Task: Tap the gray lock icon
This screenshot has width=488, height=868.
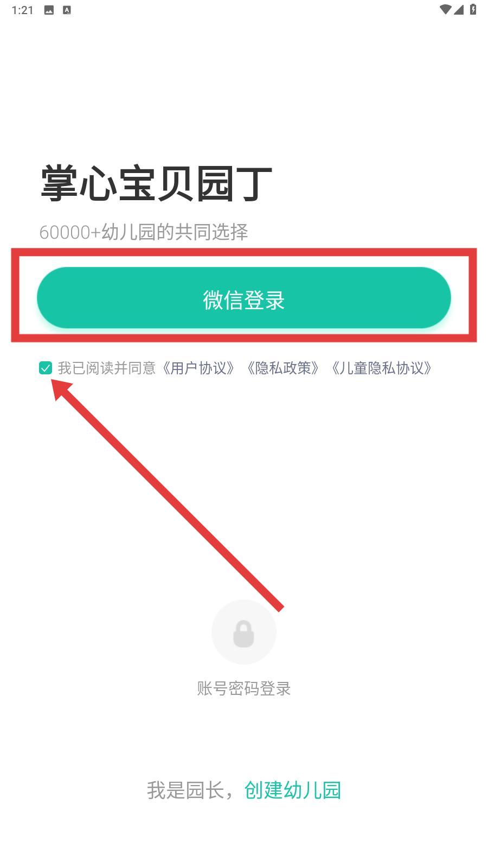Action: (x=244, y=632)
